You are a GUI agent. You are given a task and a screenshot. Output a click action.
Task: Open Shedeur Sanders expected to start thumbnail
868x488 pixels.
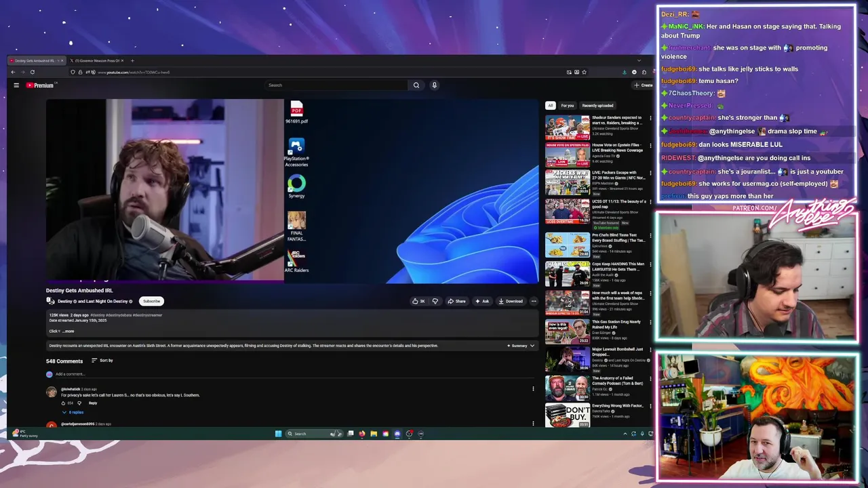tap(568, 127)
